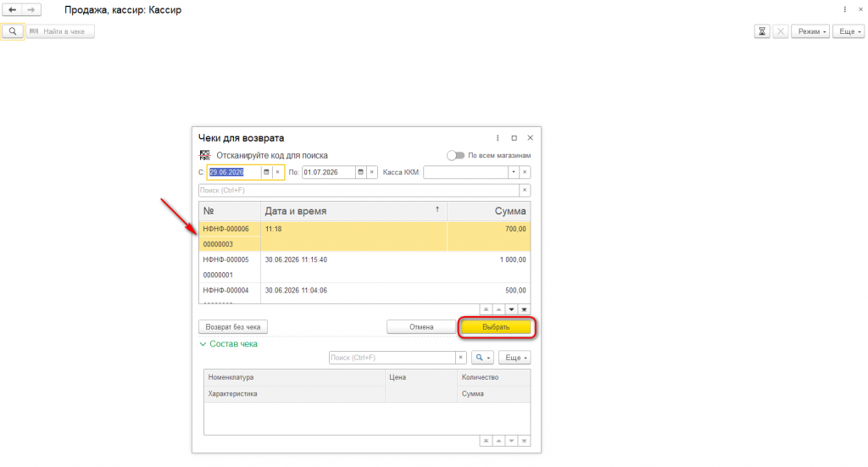Click the amount cell '700,00'
Screen dimensions: 868x467
[x=515, y=229]
